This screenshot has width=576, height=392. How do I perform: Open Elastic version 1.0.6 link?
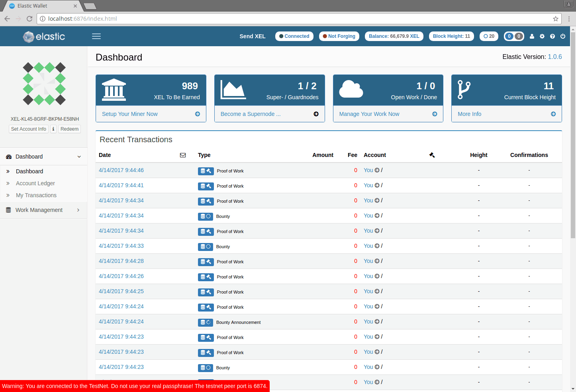point(555,57)
